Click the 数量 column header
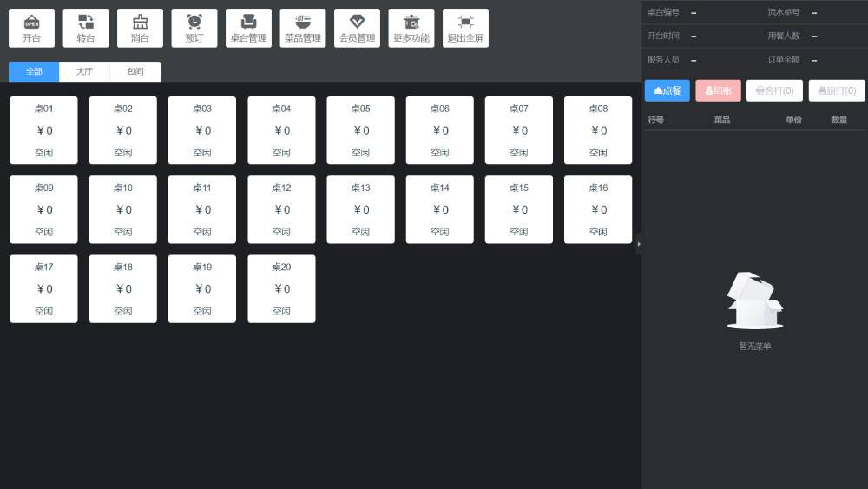 [839, 120]
